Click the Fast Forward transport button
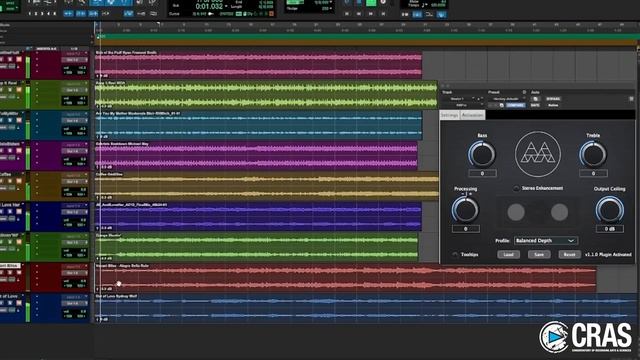Viewport: 640px width, 360px height. (x=371, y=13)
